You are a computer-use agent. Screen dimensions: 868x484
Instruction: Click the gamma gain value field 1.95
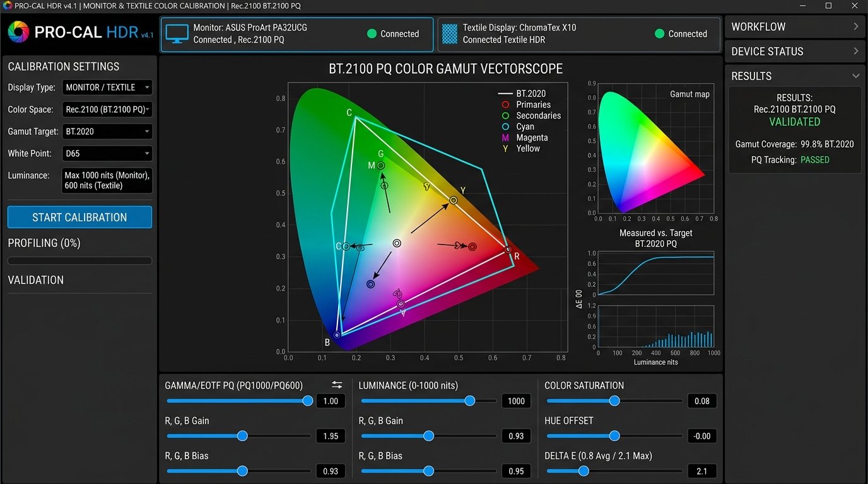click(331, 436)
